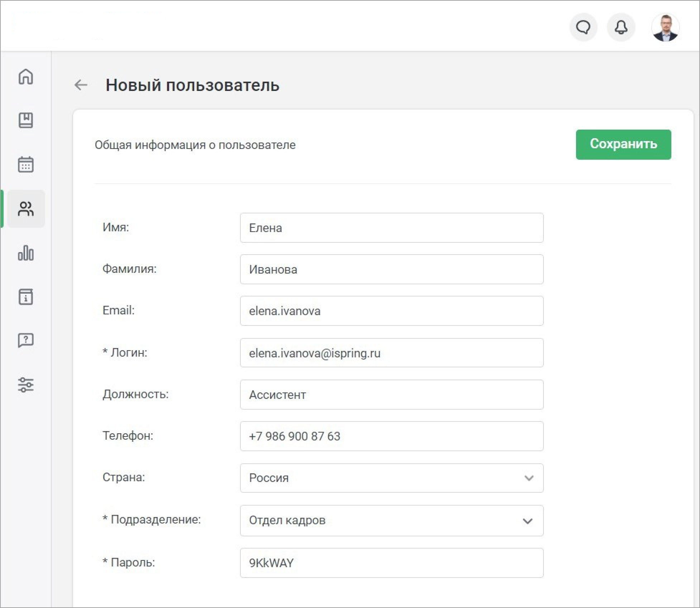
Task: Click the Фамилия field containing Иванова
Action: point(392,269)
